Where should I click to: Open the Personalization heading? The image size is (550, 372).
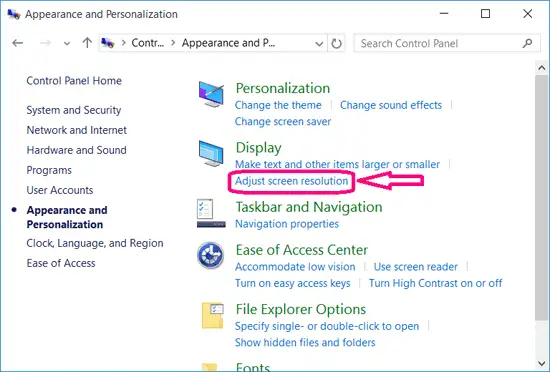point(283,88)
